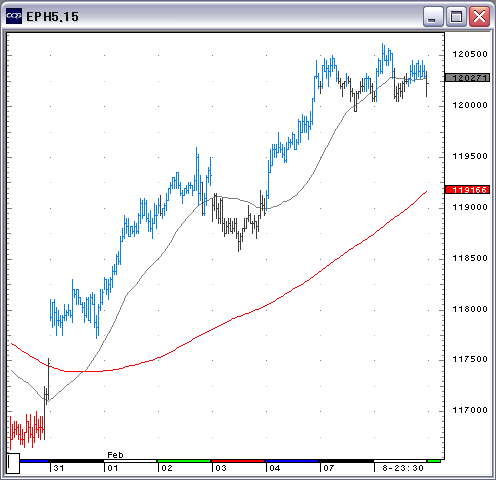The width and height of the screenshot is (496, 480).
Task: Click the small scroll box at bottom-left corner
Action: pyautogui.click(x=13, y=463)
